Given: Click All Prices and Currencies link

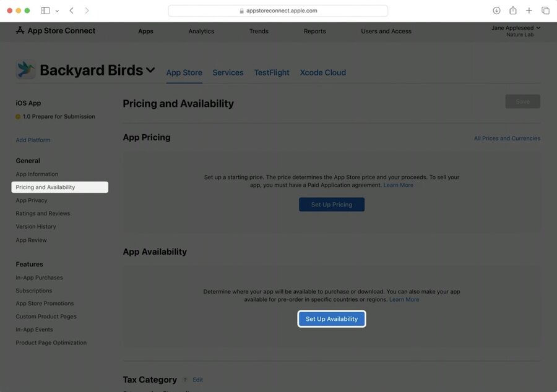Looking at the screenshot, I should [x=507, y=138].
